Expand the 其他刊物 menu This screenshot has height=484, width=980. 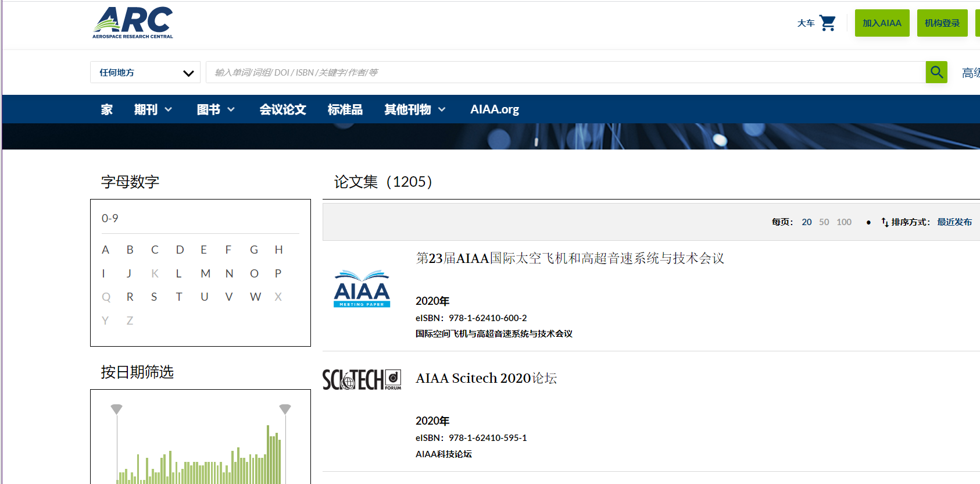click(x=415, y=109)
